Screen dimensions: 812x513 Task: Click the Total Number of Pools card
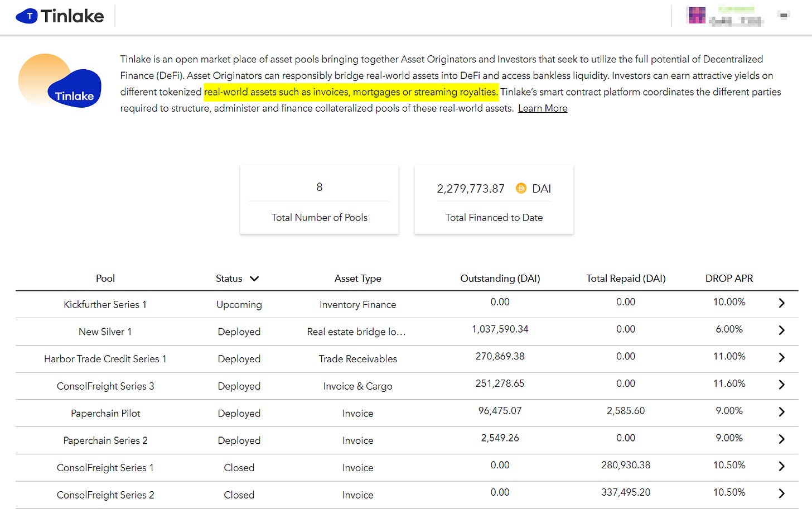(x=319, y=200)
